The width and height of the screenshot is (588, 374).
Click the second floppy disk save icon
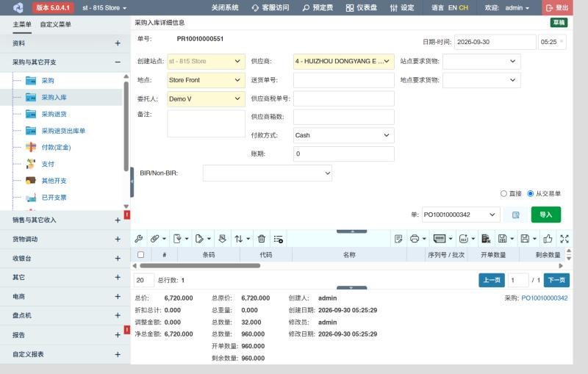pyautogui.click(x=525, y=239)
